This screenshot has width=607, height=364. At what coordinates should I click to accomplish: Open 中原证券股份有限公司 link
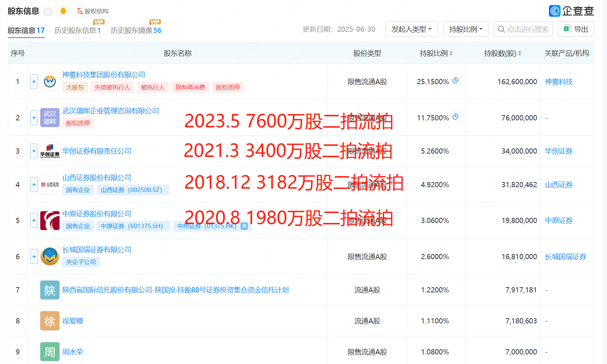pyautogui.click(x=97, y=214)
